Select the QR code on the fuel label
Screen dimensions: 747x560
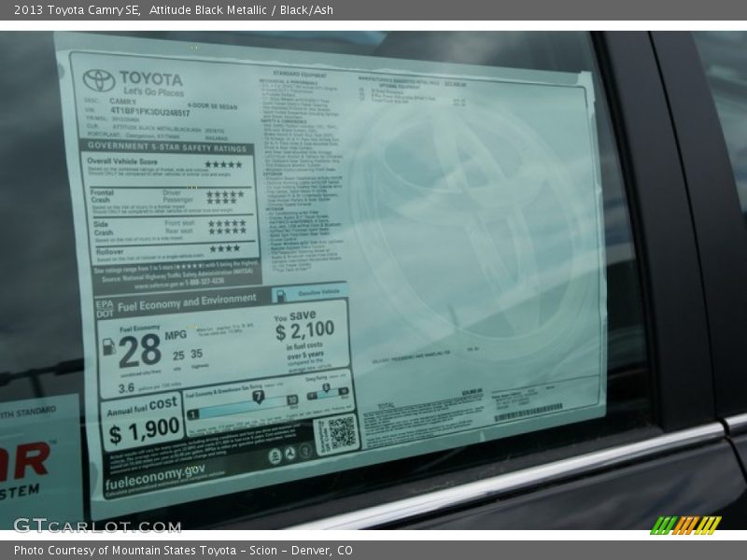[342, 433]
